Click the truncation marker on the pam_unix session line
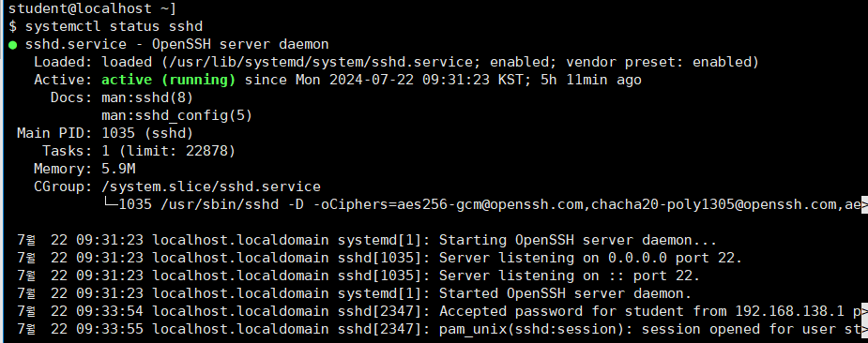This screenshot has width=868, height=343. pos(864,330)
